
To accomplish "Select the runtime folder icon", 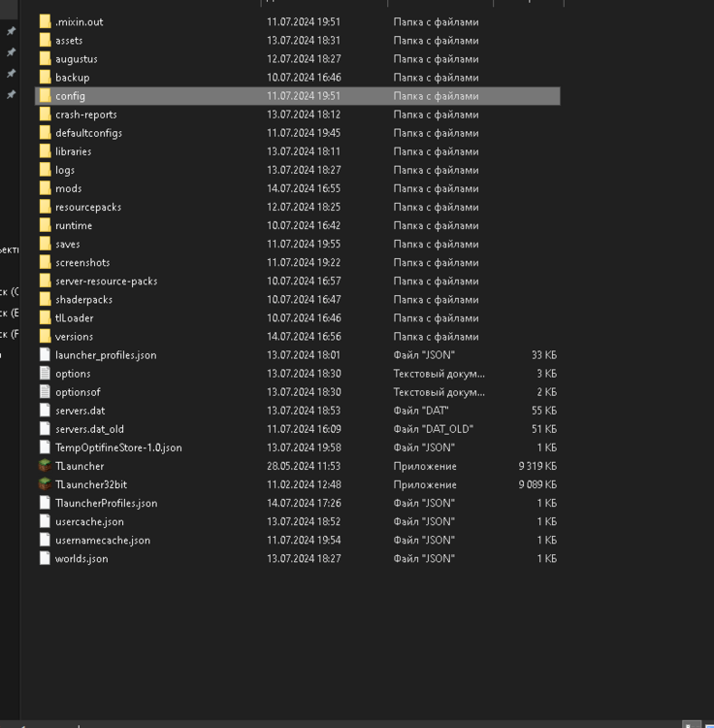I will (x=45, y=225).
